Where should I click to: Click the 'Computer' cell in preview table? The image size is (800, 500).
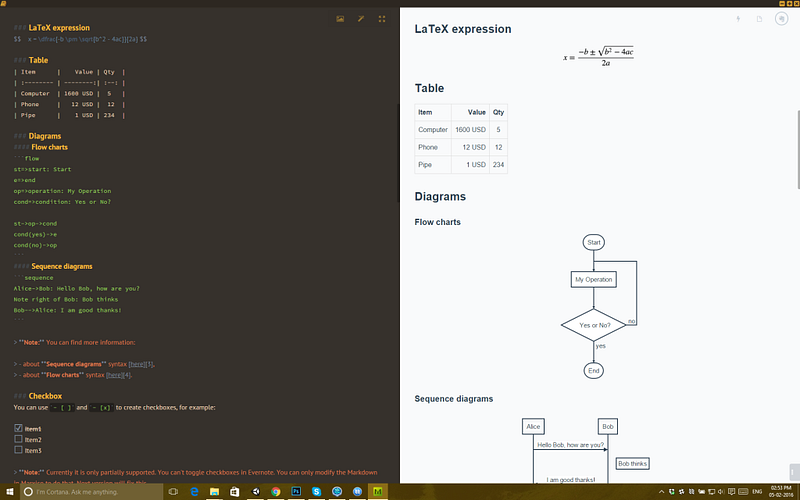(433, 130)
